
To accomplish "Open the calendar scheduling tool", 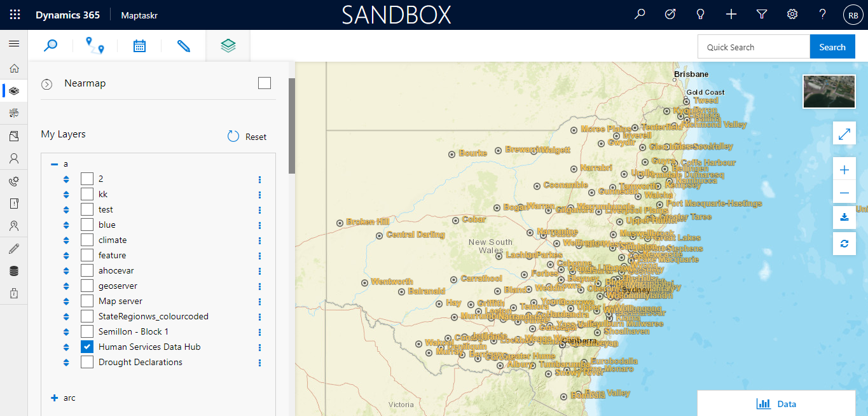I will (139, 45).
